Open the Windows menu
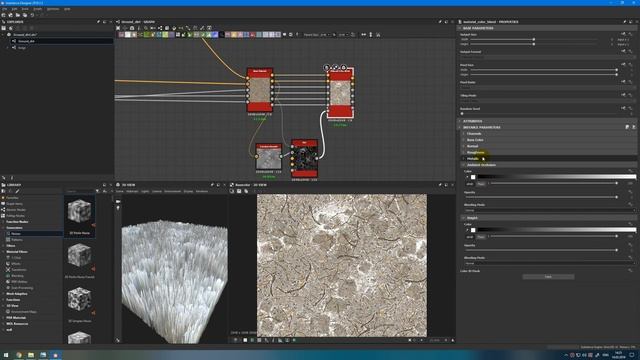Image resolution: width=640 pixels, height=360 pixels. [53, 9]
